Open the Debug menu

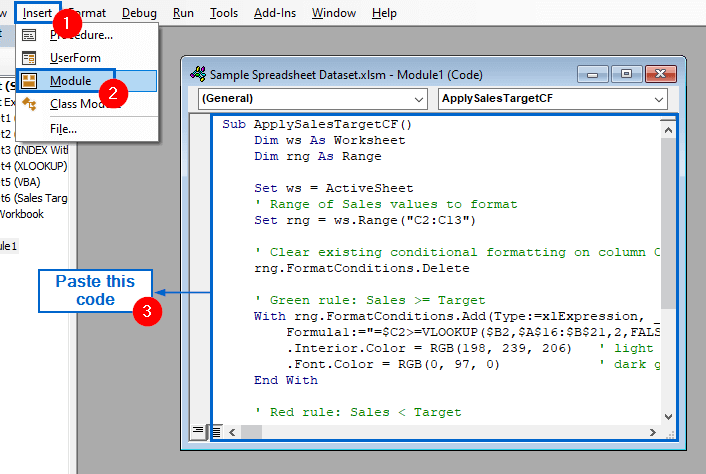[x=139, y=13]
